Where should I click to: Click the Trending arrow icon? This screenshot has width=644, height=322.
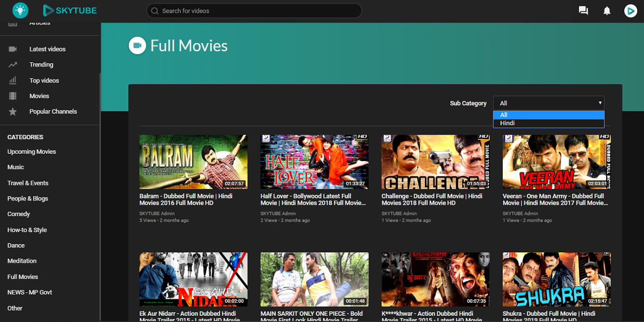13,65
